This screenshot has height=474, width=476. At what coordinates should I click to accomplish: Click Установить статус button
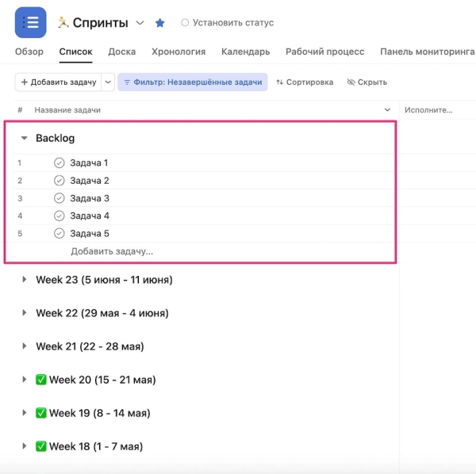tap(228, 23)
